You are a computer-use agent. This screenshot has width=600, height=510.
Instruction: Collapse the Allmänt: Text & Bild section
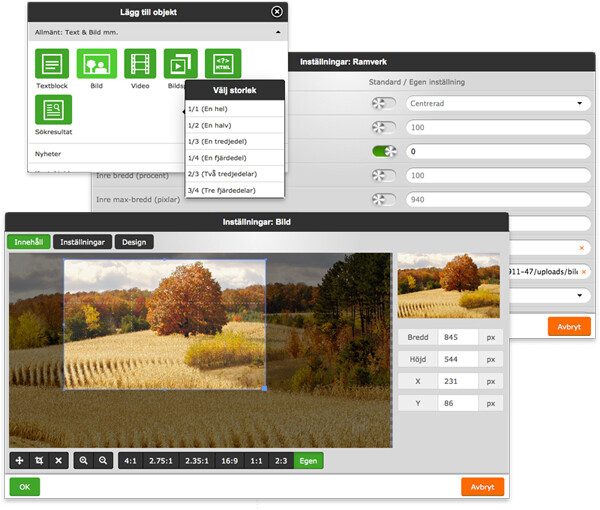point(278,33)
